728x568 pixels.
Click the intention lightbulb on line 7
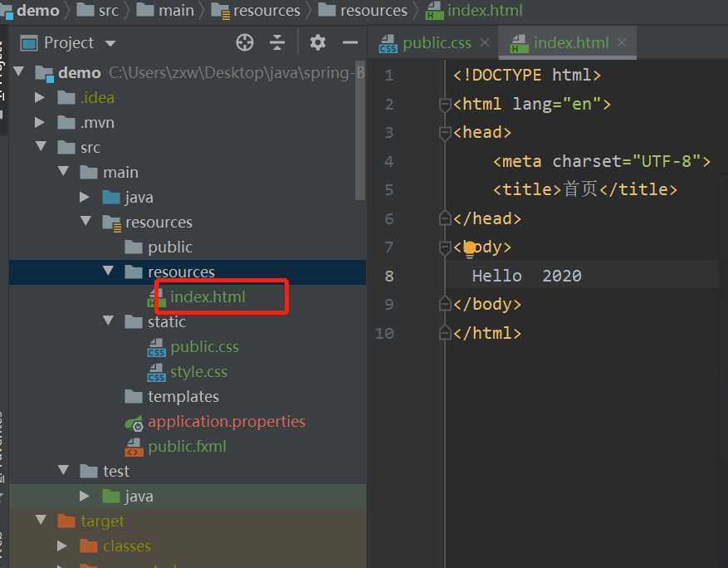pos(469,249)
